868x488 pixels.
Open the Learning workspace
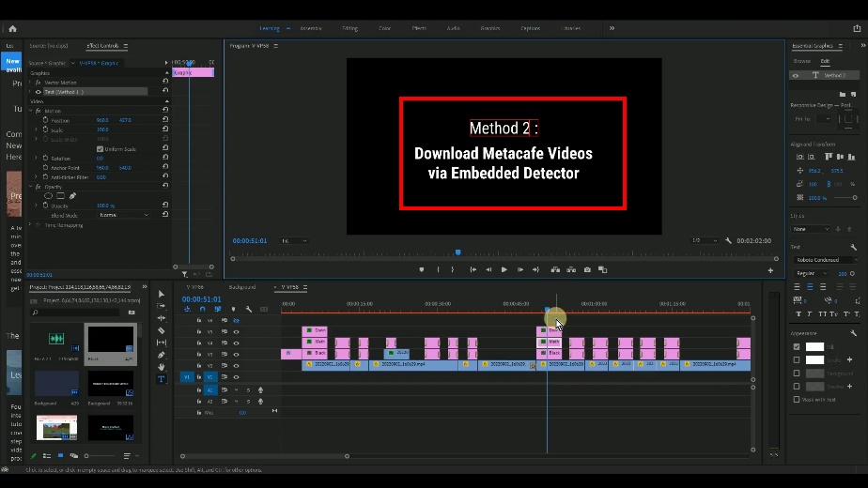(270, 28)
